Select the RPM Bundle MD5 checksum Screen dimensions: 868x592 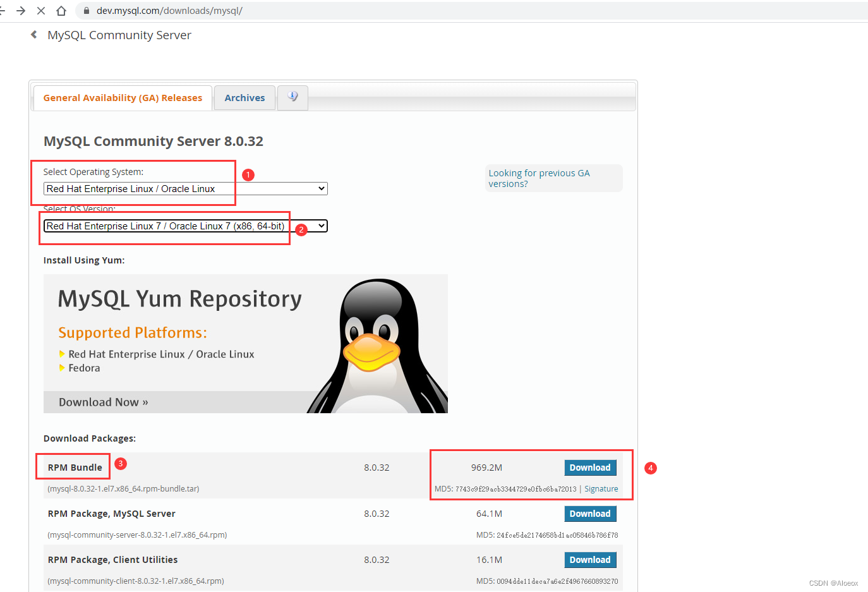516,489
